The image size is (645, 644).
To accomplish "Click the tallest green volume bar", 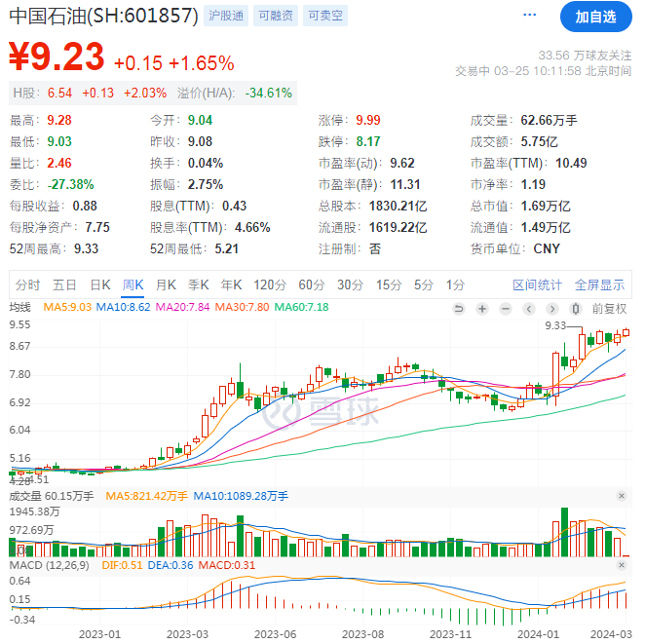I will point(564,532).
